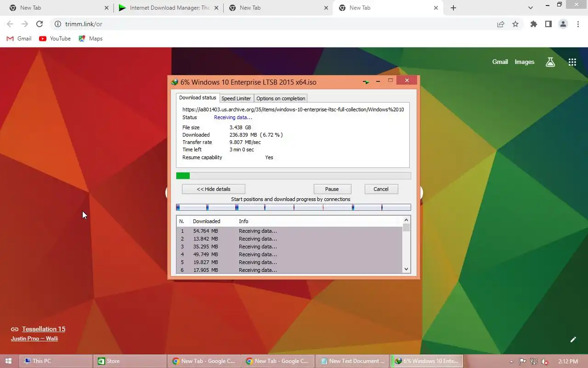Click Downloaded column header

click(x=207, y=221)
